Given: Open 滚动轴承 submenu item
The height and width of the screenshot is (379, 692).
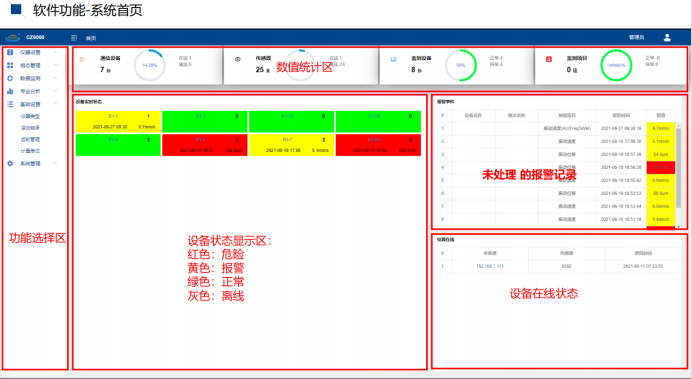Looking at the screenshot, I should point(30,128).
